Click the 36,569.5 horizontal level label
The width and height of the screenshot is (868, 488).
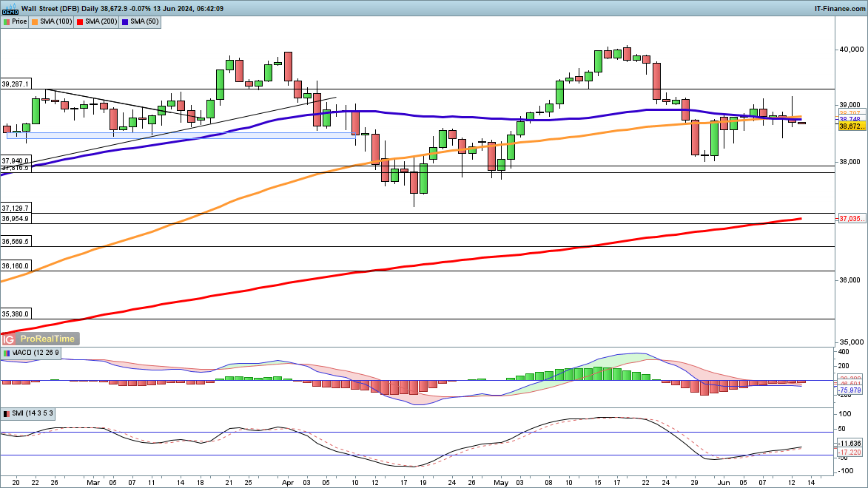coord(15,241)
